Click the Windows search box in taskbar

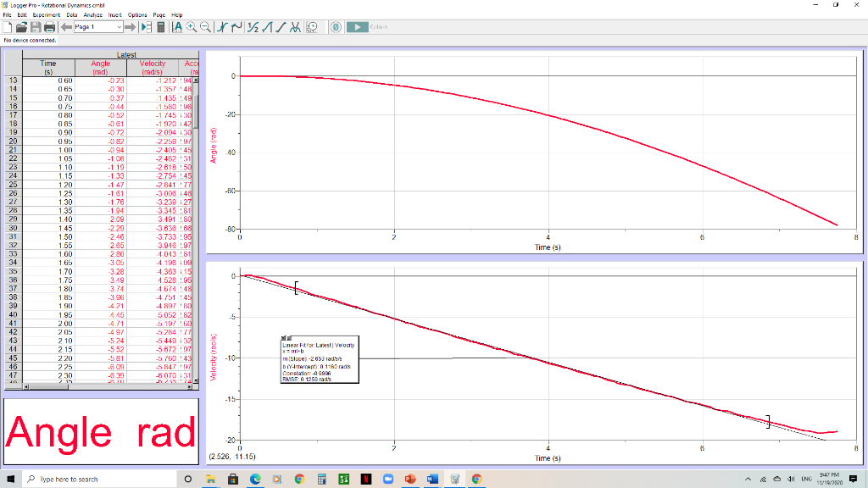tap(100, 480)
